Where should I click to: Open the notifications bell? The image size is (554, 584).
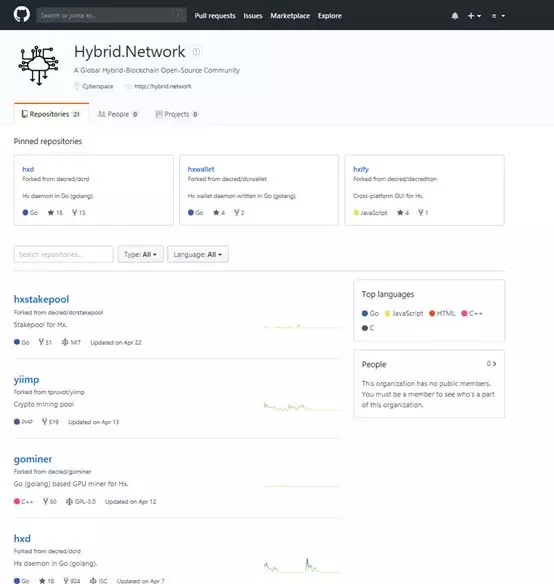click(455, 16)
